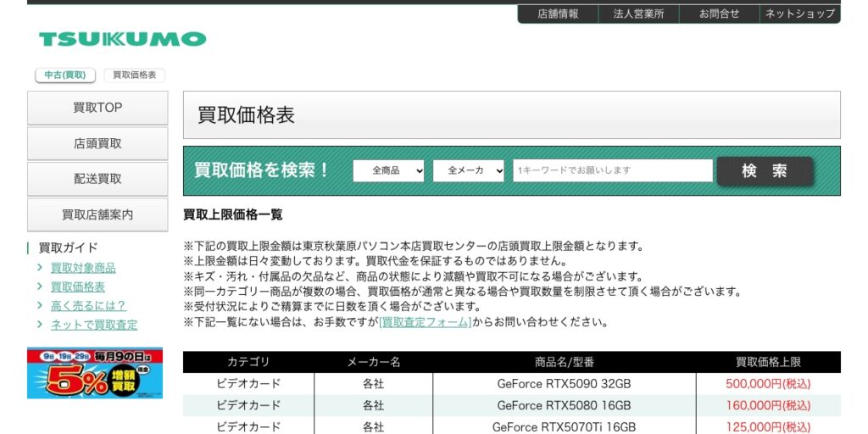Screen dimensions: 868x434
Task: Open ネットショップ in top navigation
Action: pyautogui.click(x=800, y=14)
